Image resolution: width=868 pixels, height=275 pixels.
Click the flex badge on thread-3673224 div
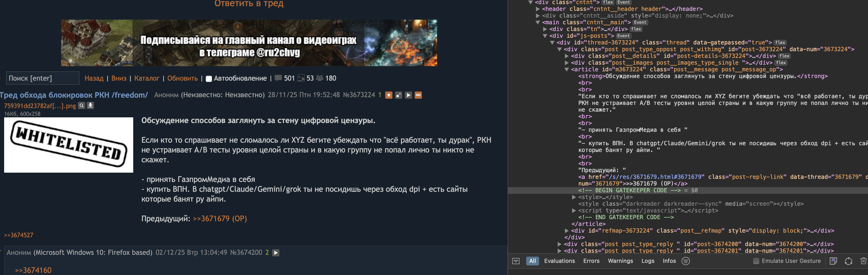pyautogui.click(x=780, y=43)
